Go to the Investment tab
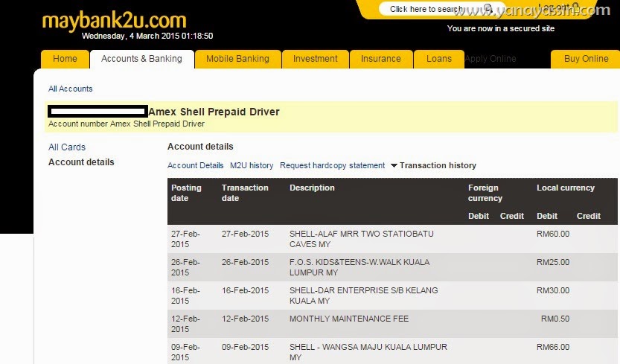 tap(315, 59)
